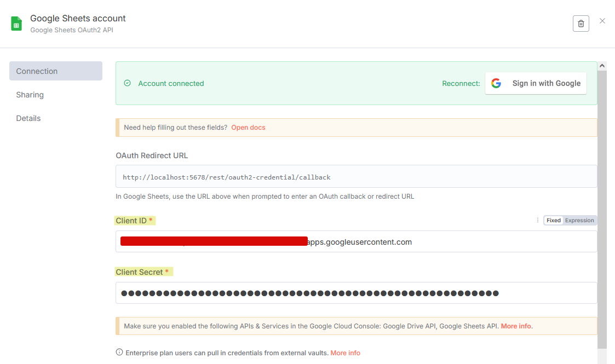The image size is (615, 364).
Task: Click into the Client ID input field
Action: click(356, 241)
